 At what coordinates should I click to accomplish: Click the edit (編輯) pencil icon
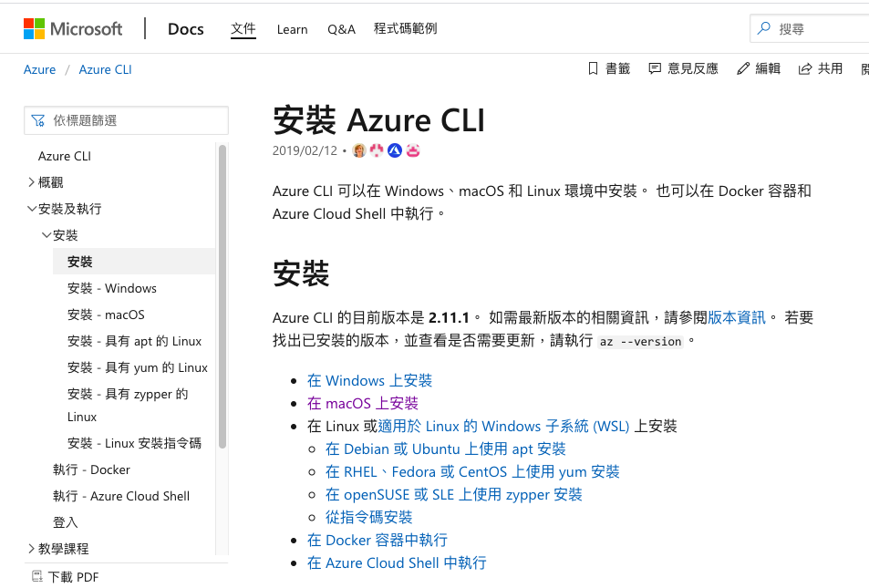pos(742,68)
